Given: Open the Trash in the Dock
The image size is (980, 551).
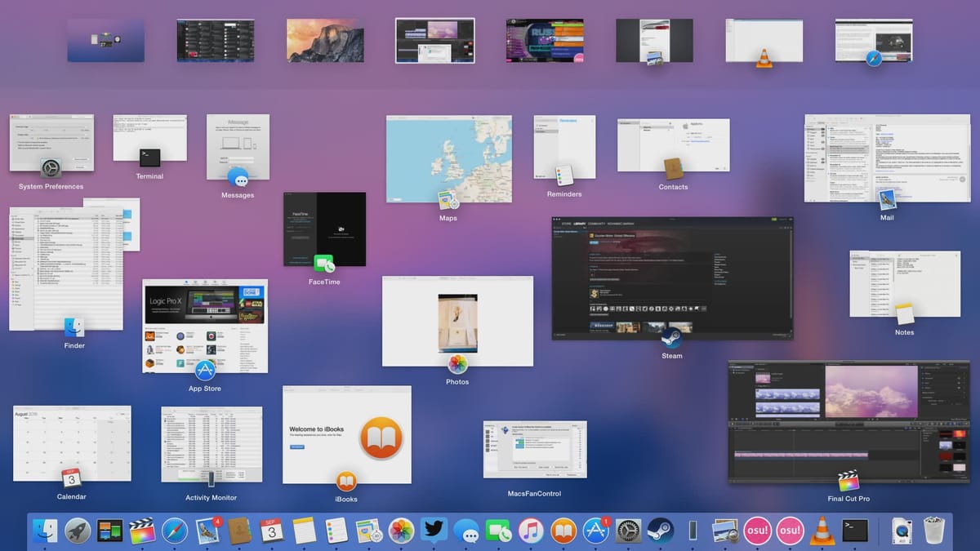Looking at the screenshot, I should click(935, 531).
